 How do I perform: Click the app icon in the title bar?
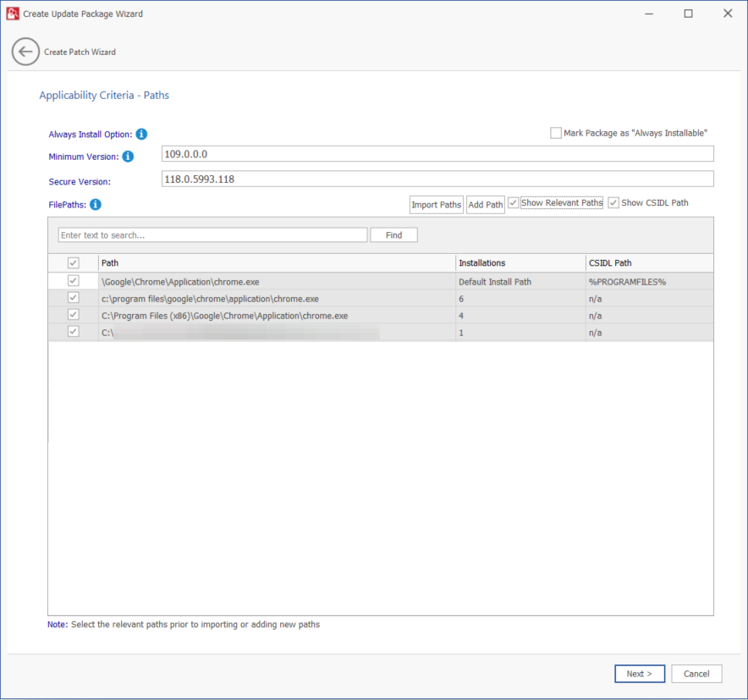tap(13, 14)
